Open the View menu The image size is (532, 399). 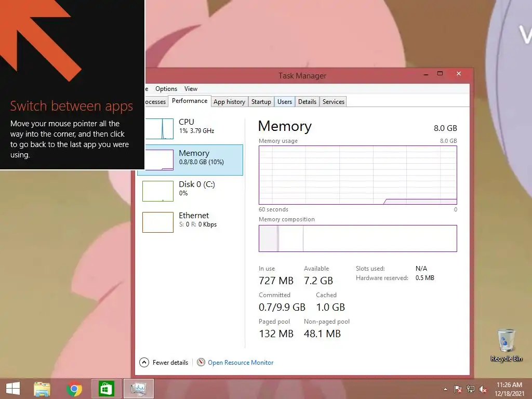pos(191,88)
